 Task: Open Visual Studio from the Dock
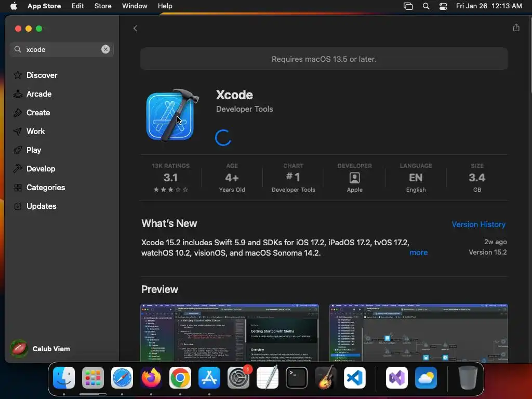click(397, 378)
